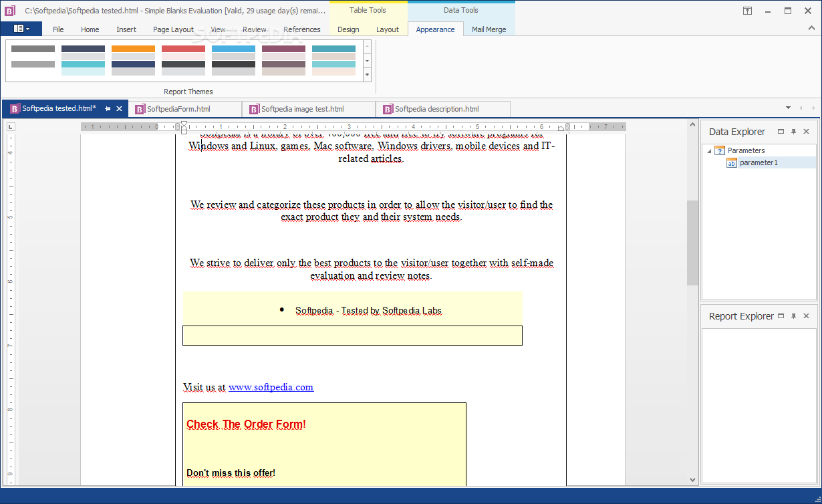Click the Softpedia image test.html file icon
The width and height of the screenshot is (822, 504).
pyautogui.click(x=254, y=109)
